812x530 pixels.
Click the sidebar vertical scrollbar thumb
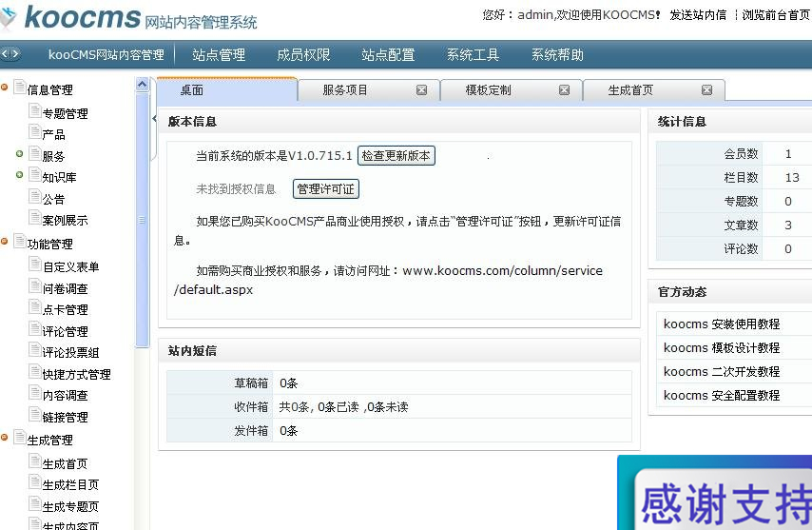[143, 220]
